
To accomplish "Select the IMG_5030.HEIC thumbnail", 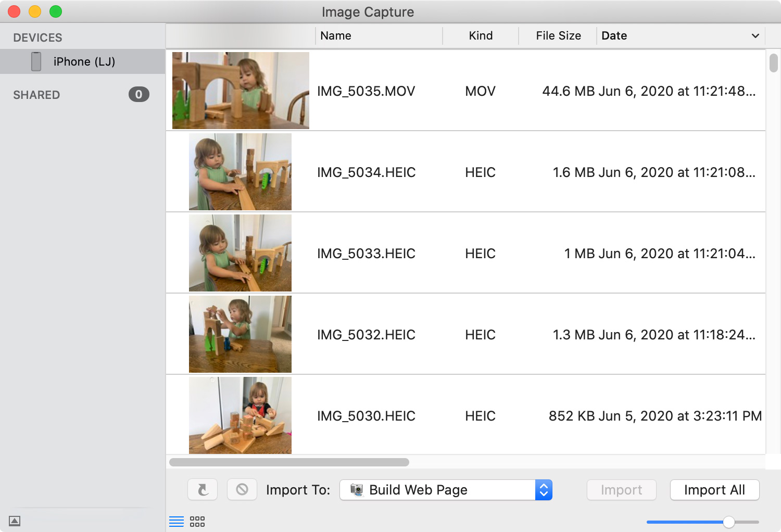I will point(240,415).
